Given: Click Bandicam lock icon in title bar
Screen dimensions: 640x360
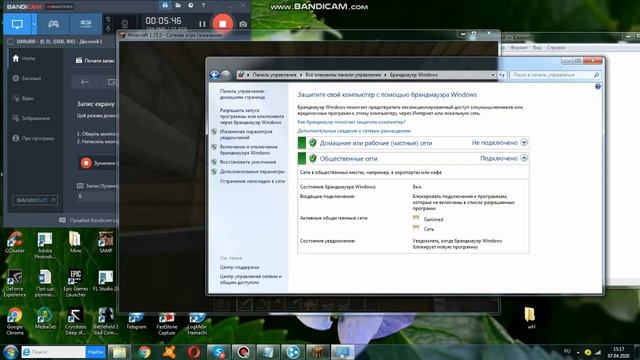Looking at the screenshot, I should pos(165,5).
